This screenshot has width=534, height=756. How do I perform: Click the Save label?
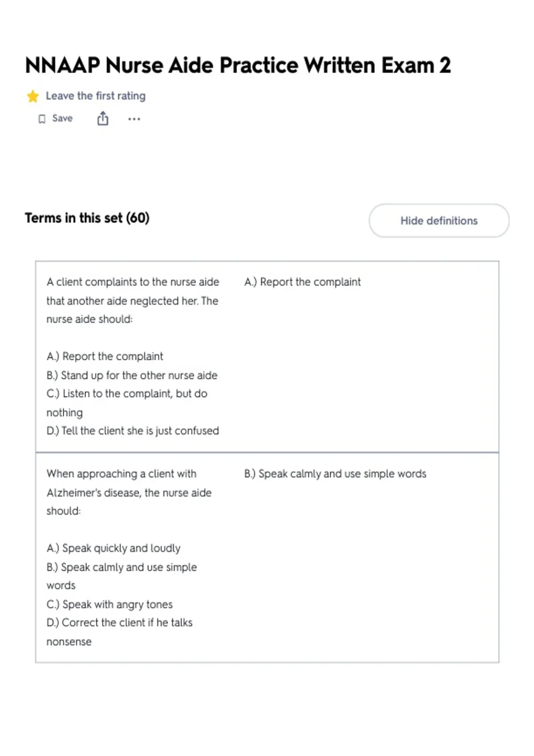(62, 118)
